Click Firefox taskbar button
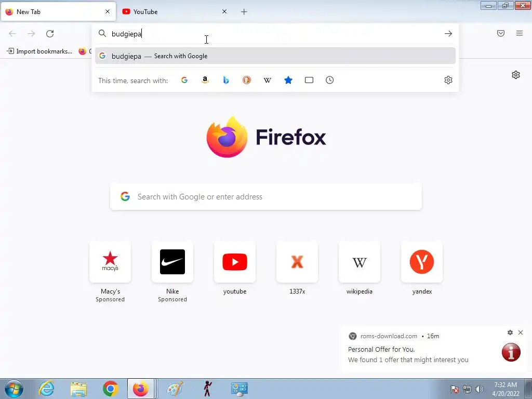The width and height of the screenshot is (532, 399). tap(141, 389)
